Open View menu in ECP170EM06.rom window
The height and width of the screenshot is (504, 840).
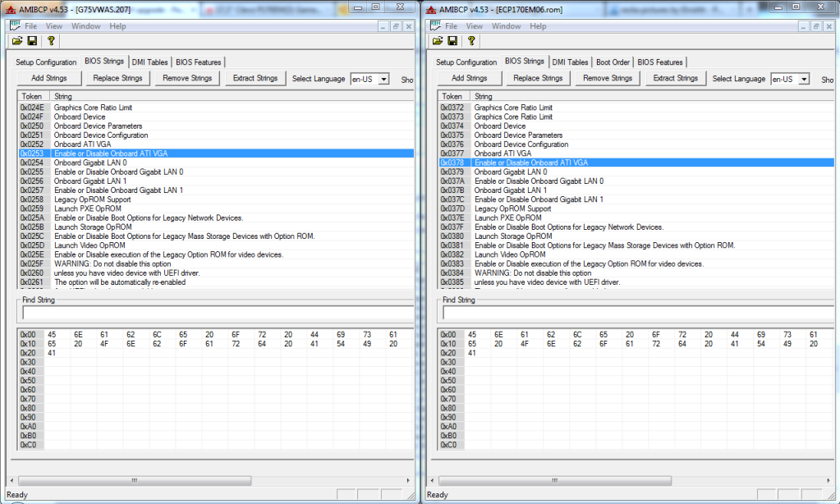[474, 26]
